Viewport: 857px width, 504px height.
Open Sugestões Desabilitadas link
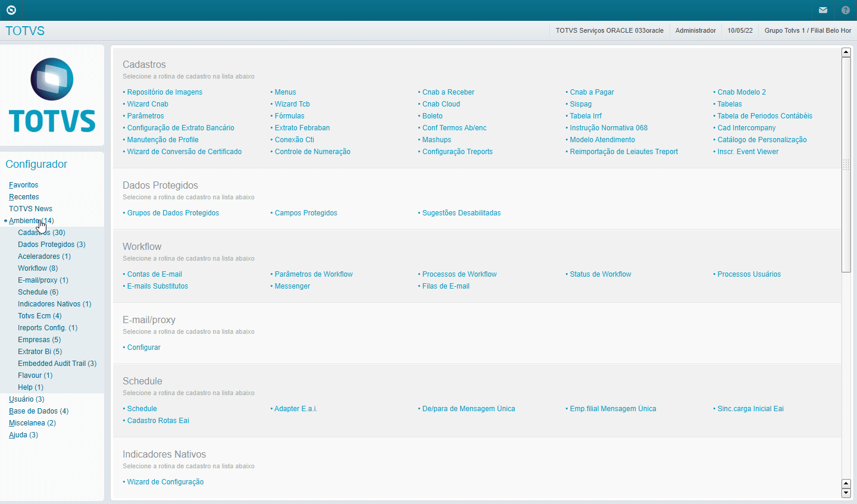pyautogui.click(x=461, y=213)
